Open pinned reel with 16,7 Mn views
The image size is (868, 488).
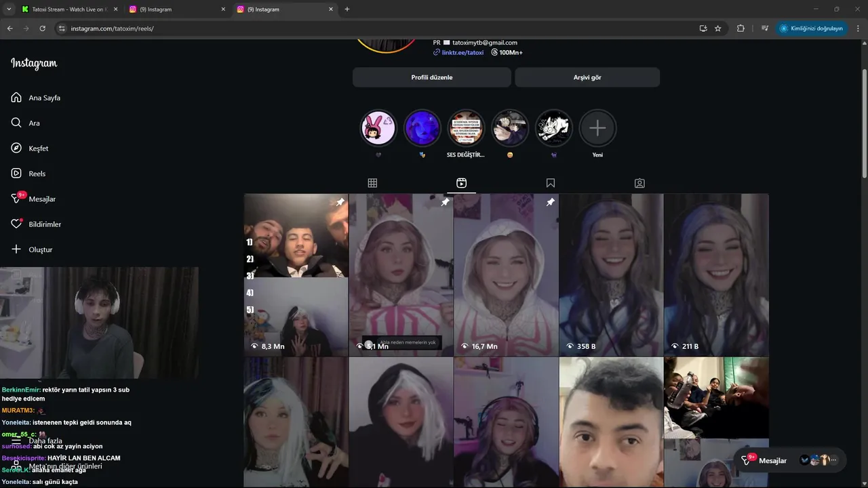(x=506, y=274)
